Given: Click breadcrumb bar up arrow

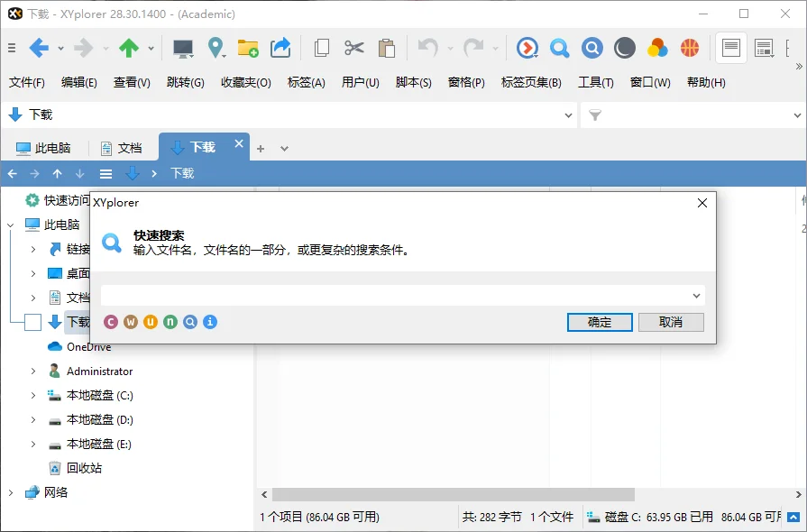Looking at the screenshot, I should pyautogui.click(x=57, y=174).
